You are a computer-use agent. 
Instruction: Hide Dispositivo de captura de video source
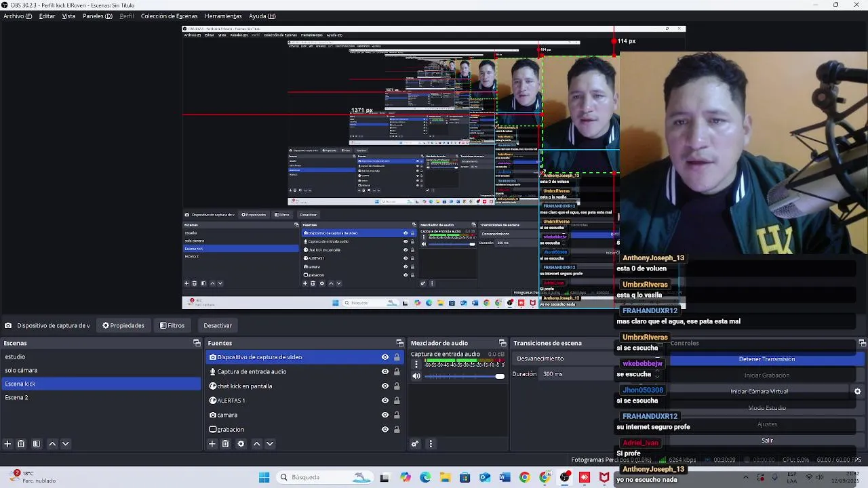click(x=385, y=357)
